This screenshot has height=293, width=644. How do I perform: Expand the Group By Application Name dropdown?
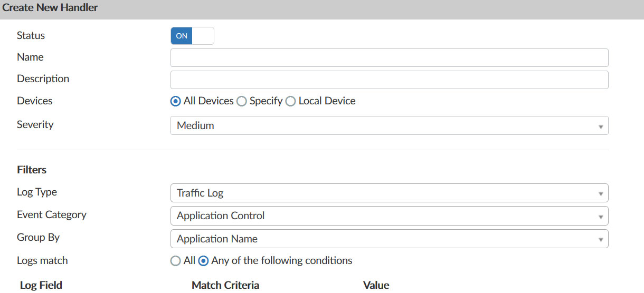389,239
